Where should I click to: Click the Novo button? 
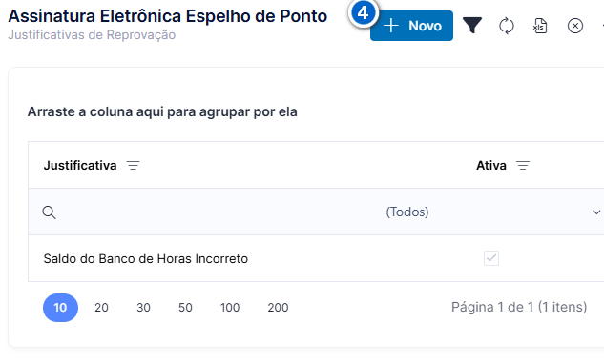tap(411, 26)
